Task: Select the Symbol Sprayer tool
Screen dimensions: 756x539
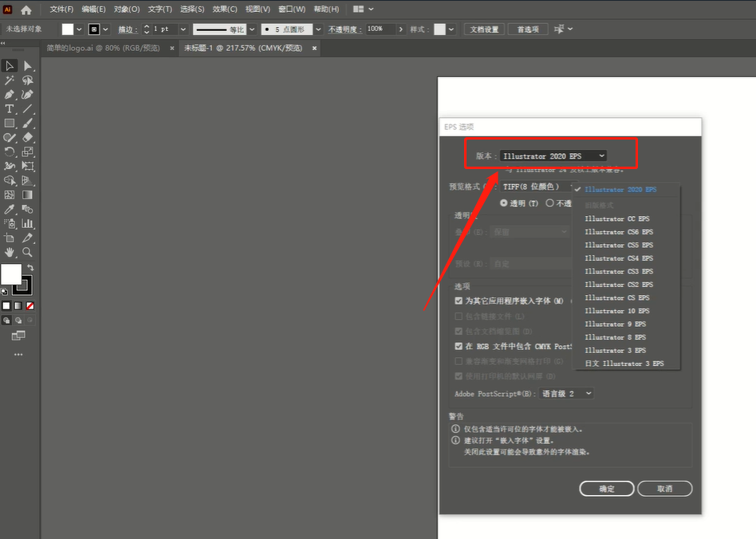Action: [x=9, y=224]
